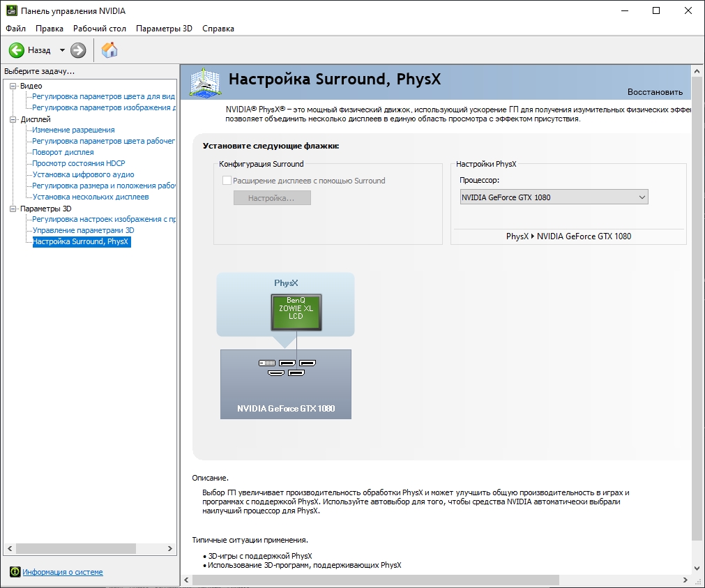Click left panel scroll right arrow

(169, 548)
